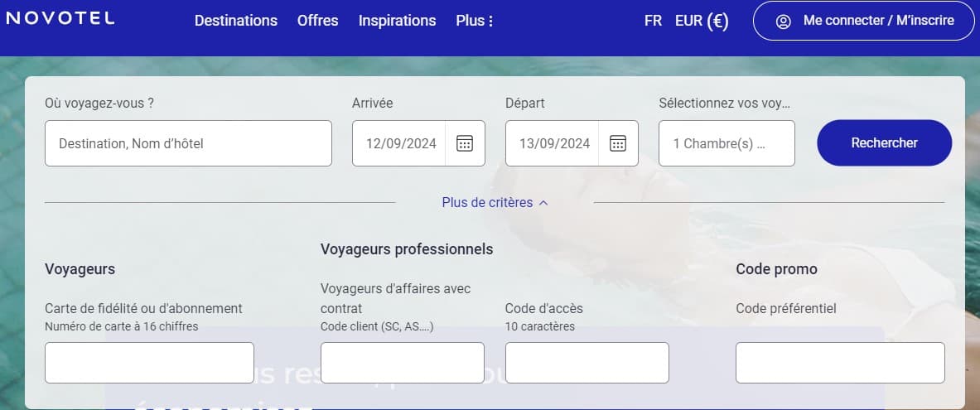Open the departure date calendar icon
Viewport: 980px width, 410px height.
(x=618, y=143)
